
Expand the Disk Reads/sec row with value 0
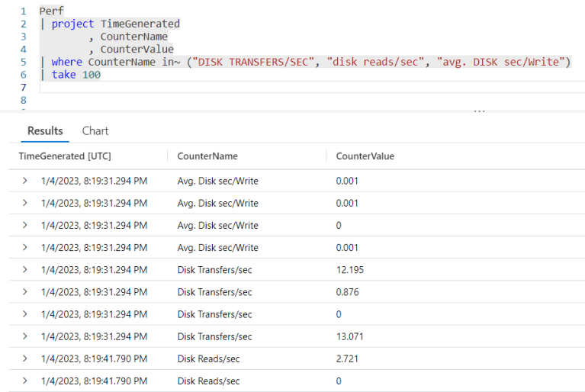click(x=24, y=381)
